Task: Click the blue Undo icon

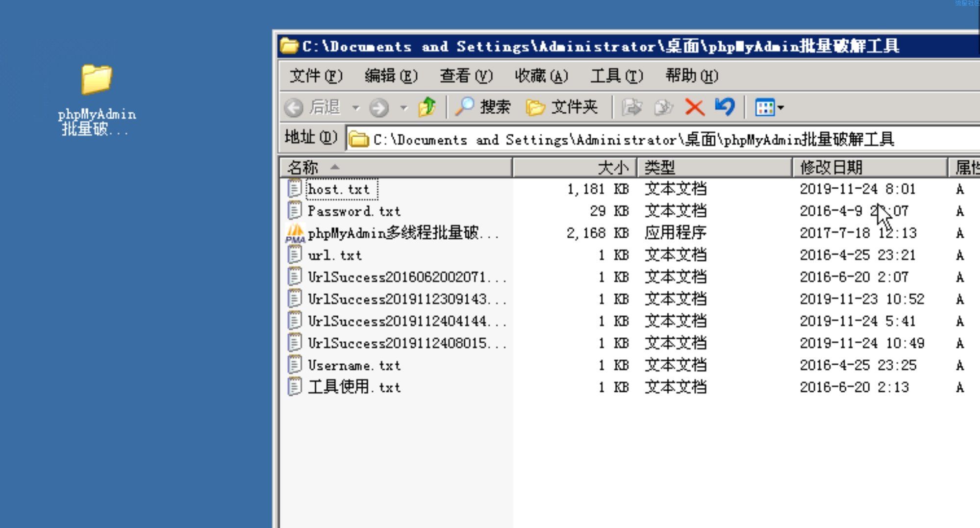Action: coord(725,107)
